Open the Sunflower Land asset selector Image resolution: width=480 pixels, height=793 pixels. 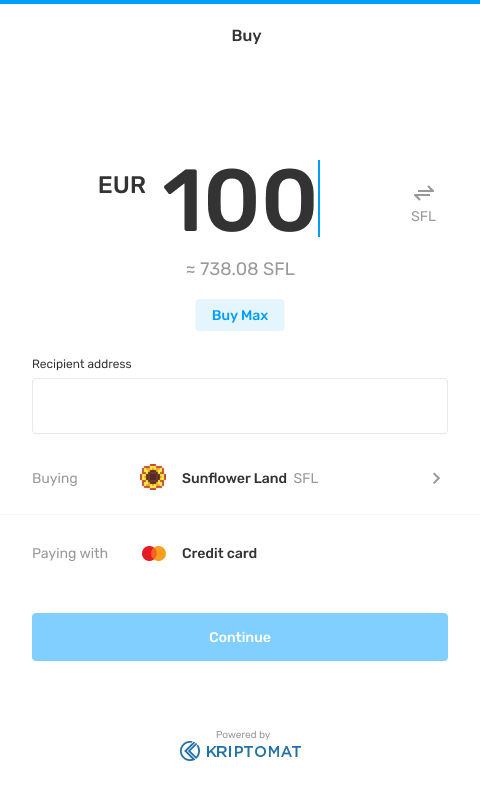coord(240,478)
